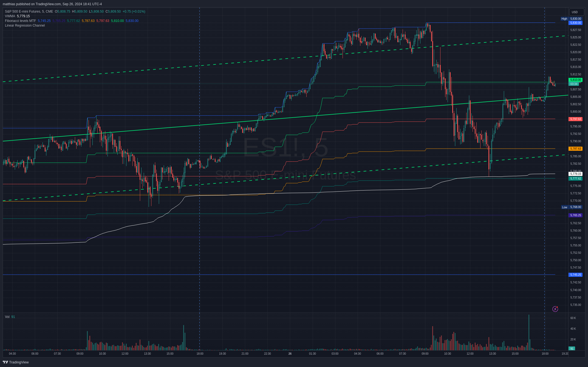Click the USD currency button
588x367 pixels.
[576, 12]
